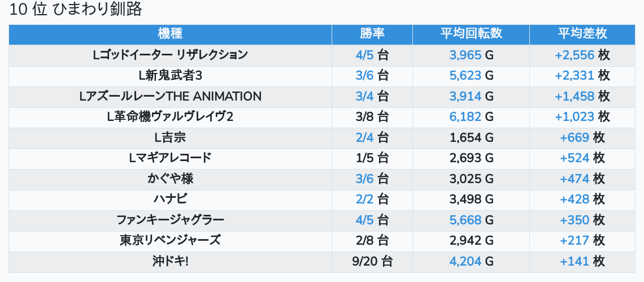Click the 機種 column header
The height and width of the screenshot is (282, 644).
[x=170, y=33]
